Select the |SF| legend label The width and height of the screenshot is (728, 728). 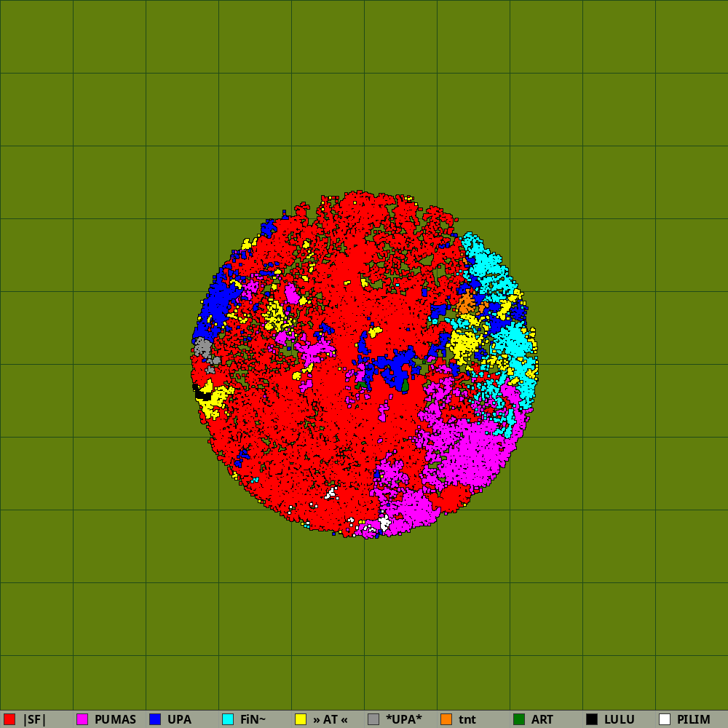[x=34, y=720]
